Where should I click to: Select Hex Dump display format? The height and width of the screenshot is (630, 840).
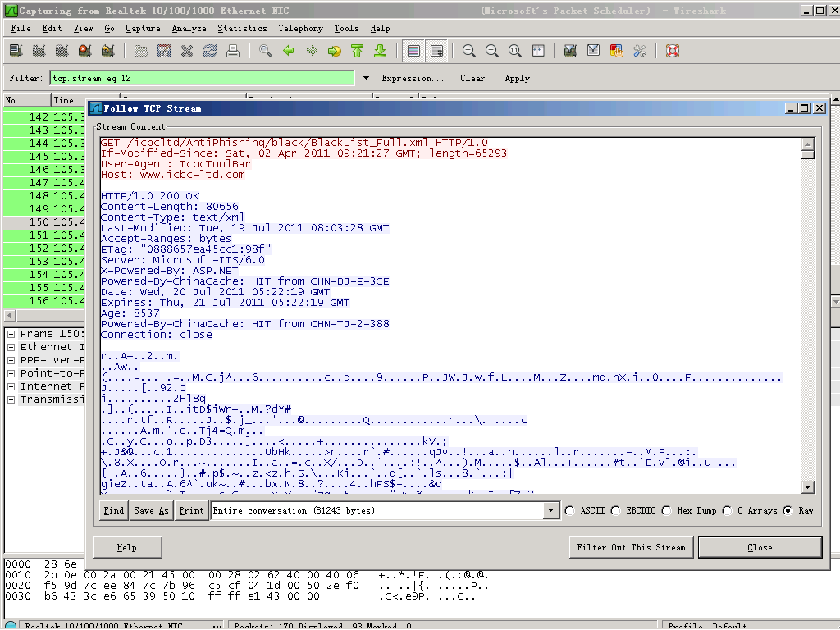(x=666, y=510)
